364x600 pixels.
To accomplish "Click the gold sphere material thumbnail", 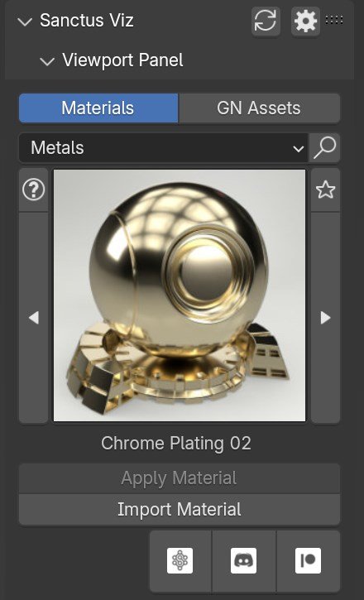I will [180, 295].
